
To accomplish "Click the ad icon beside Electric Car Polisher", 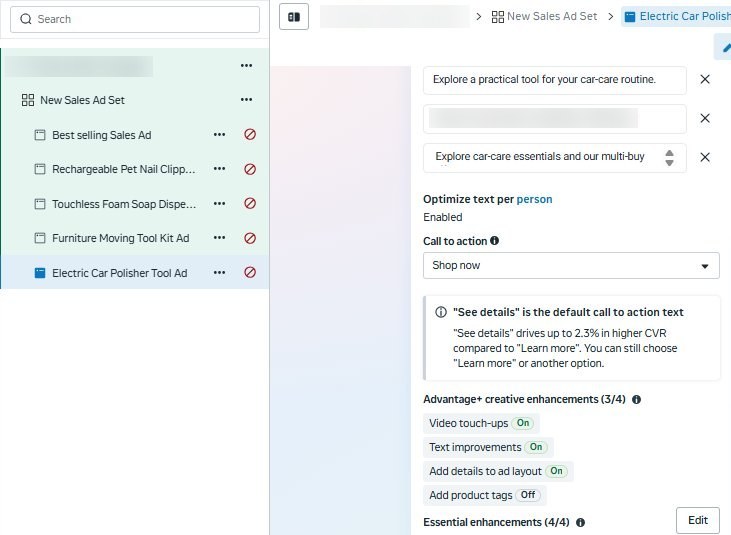I will click(40, 273).
